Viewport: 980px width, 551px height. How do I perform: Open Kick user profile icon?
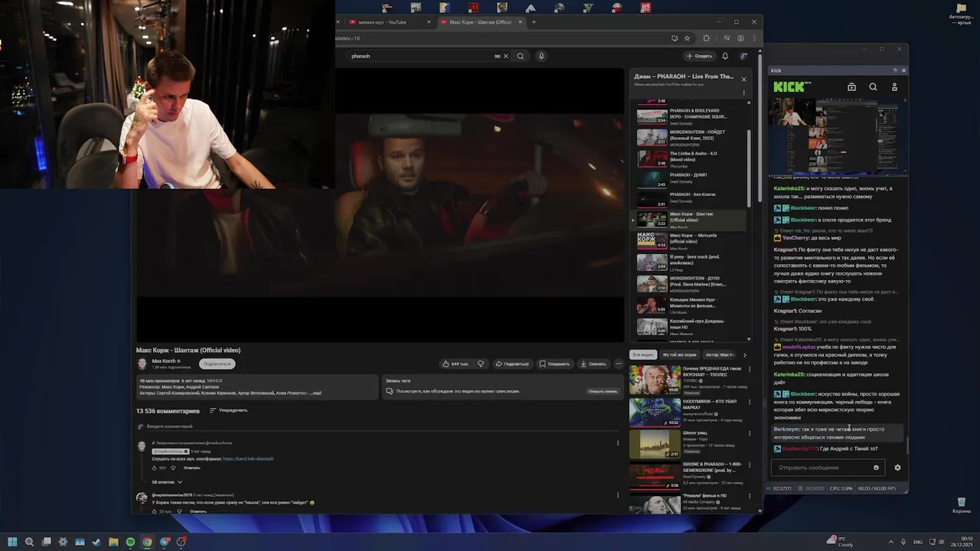point(894,87)
